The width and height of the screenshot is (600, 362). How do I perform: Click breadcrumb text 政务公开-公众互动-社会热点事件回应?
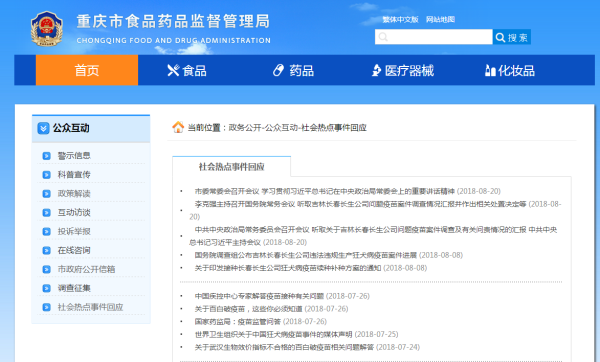click(297, 127)
